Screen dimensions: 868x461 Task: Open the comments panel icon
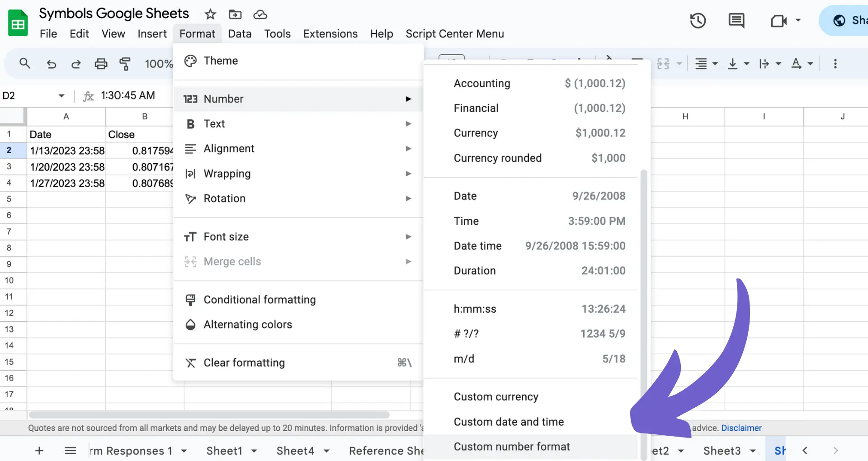click(x=736, y=21)
